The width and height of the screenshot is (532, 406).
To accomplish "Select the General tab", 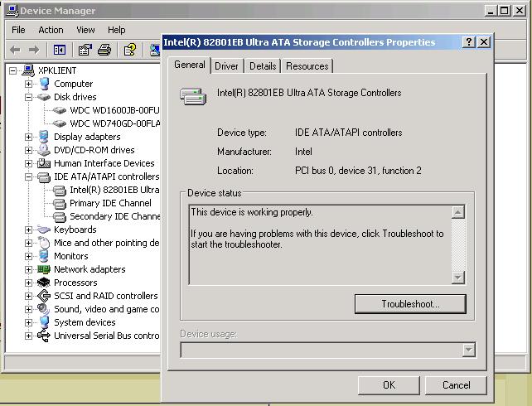I will [x=189, y=65].
